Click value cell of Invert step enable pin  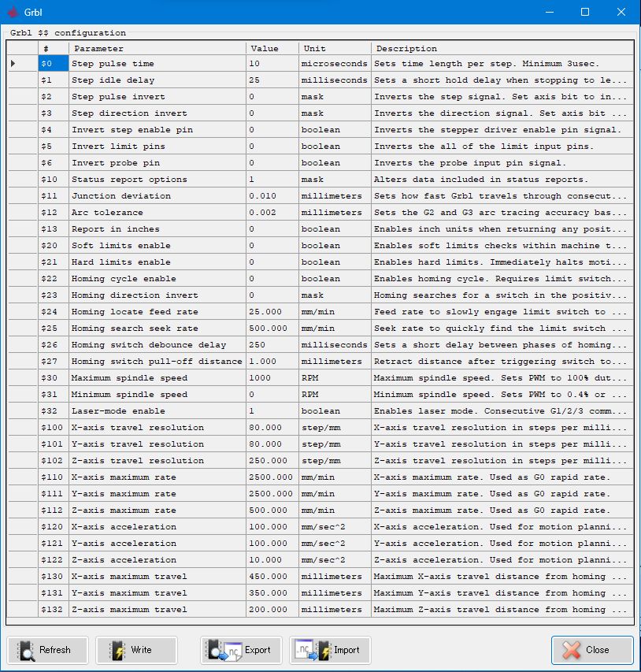[x=272, y=129]
